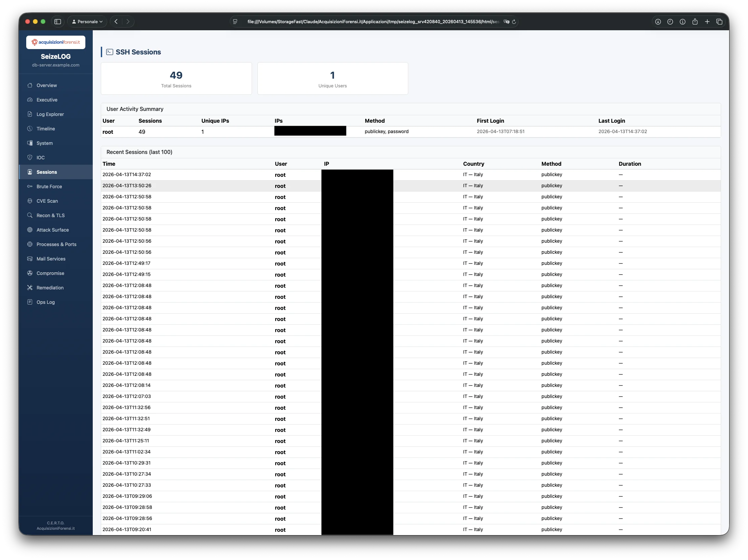
Task: Select the Mail Services envelope icon
Action: tap(30, 259)
